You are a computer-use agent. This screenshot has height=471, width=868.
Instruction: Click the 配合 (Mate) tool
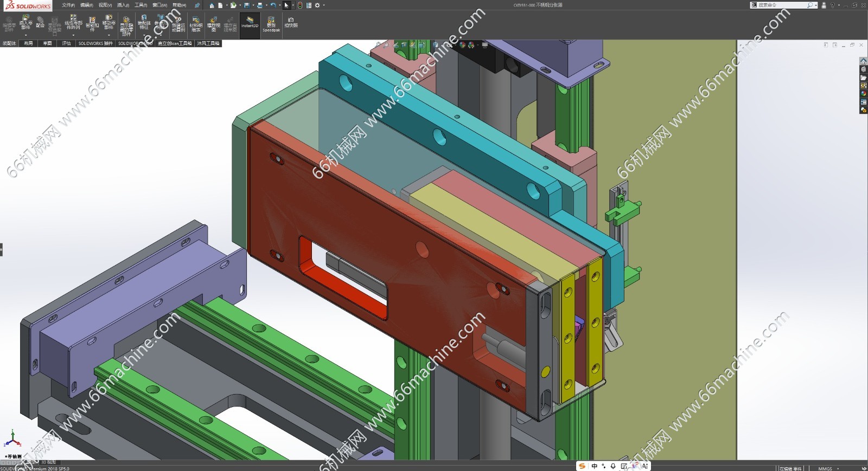(40, 23)
